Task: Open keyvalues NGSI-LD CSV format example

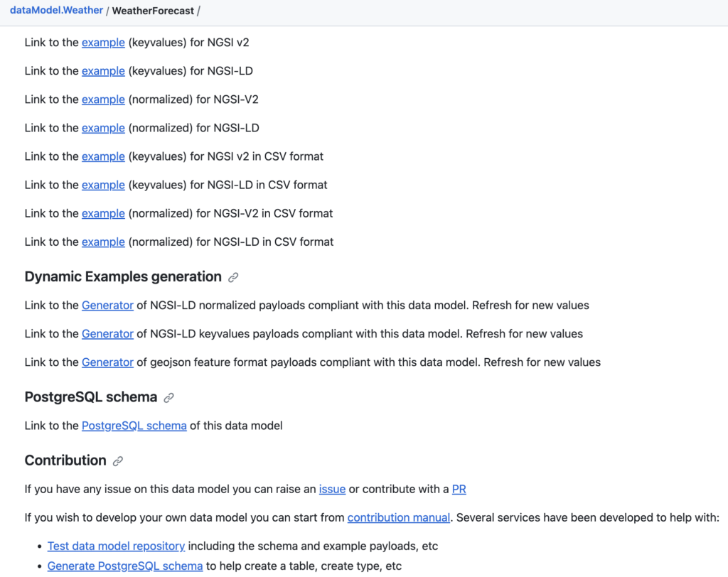Action: pyautogui.click(x=103, y=185)
